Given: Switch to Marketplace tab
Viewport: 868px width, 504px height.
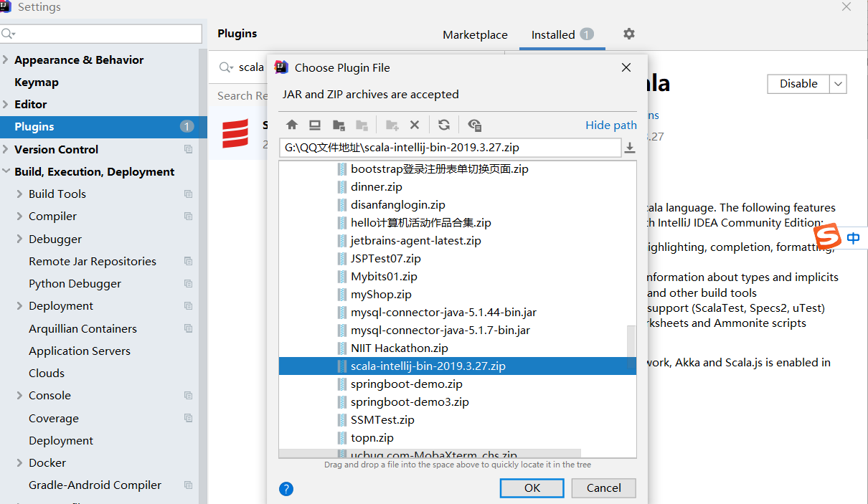Looking at the screenshot, I should (475, 34).
